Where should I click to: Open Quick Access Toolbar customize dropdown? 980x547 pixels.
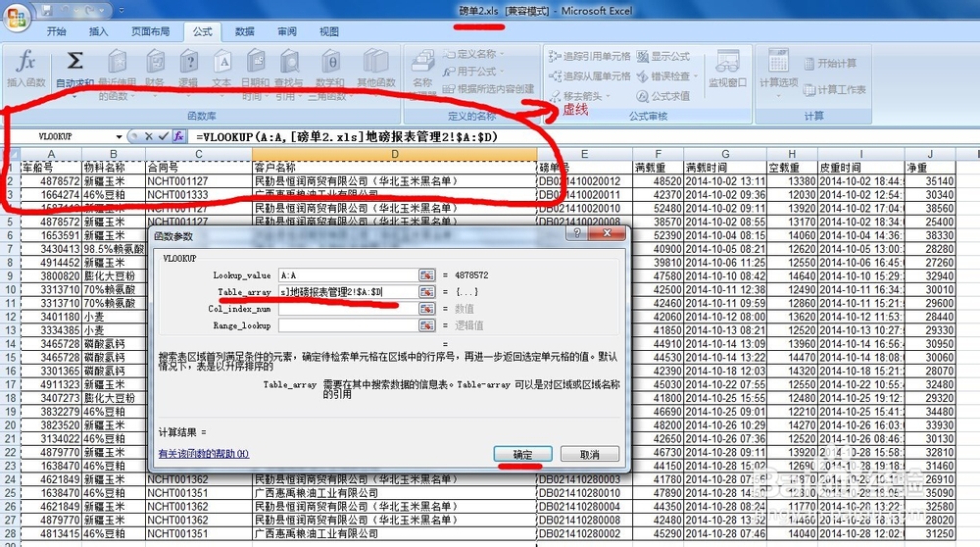[122, 11]
